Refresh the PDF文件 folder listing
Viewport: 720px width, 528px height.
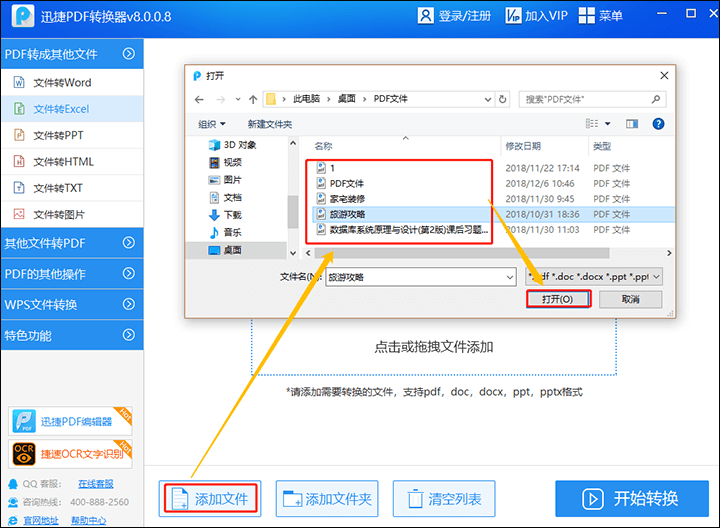click(503, 99)
